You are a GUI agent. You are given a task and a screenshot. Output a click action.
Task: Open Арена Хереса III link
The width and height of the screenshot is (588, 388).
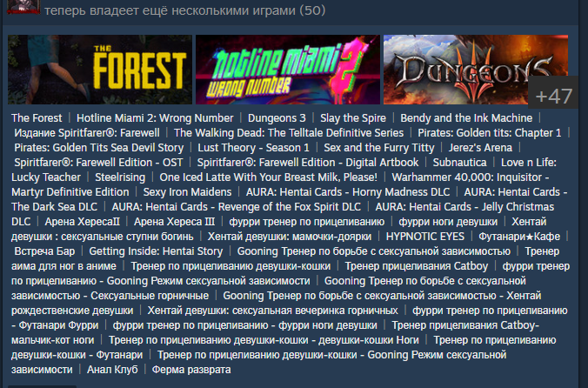[x=174, y=222]
